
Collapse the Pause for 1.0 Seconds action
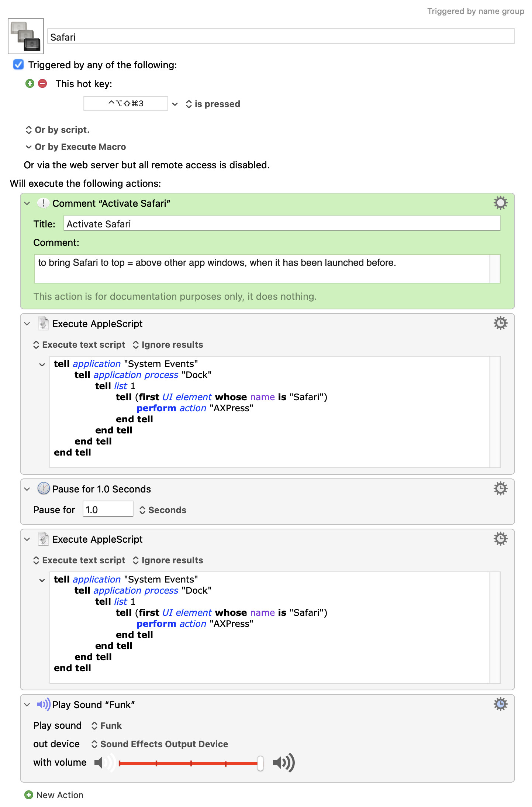point(27,489)
